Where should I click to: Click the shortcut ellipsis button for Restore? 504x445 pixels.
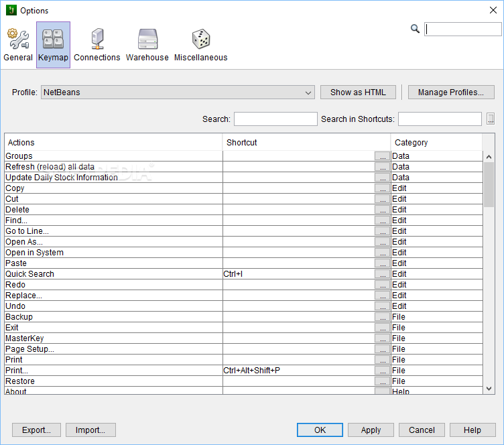coord(382,381)
